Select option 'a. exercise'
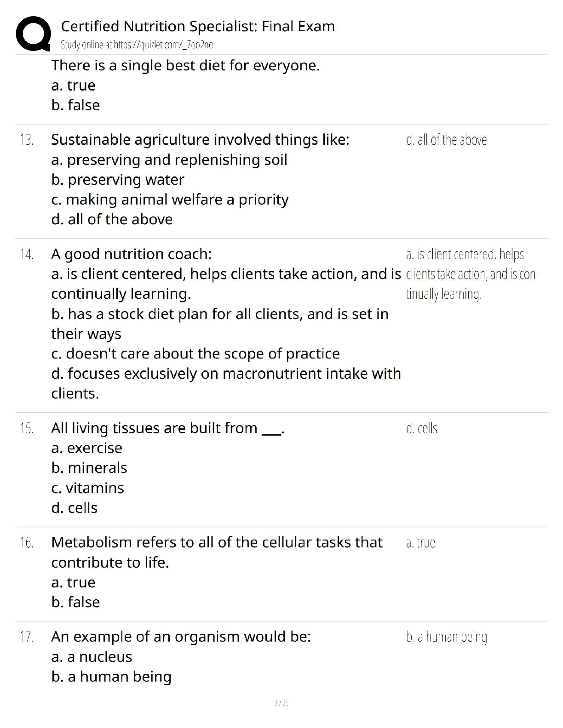This screenshot has height=728, width=563. [x=87, y=448]
